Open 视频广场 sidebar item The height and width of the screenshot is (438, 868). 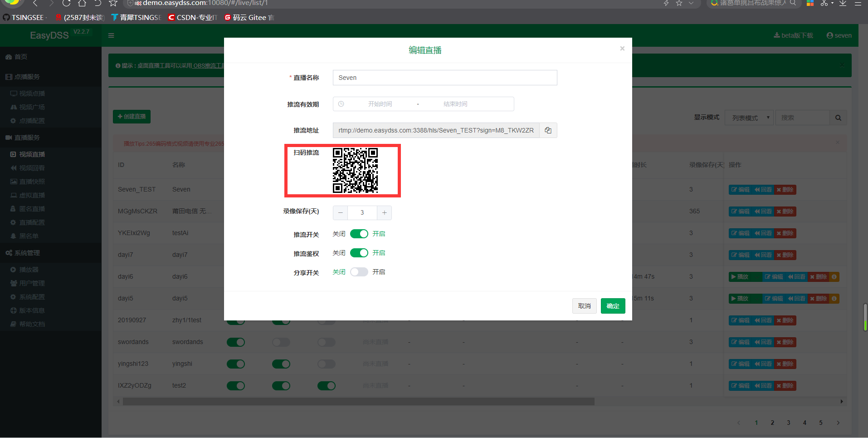pyautogui.click(x=28, y=107)
